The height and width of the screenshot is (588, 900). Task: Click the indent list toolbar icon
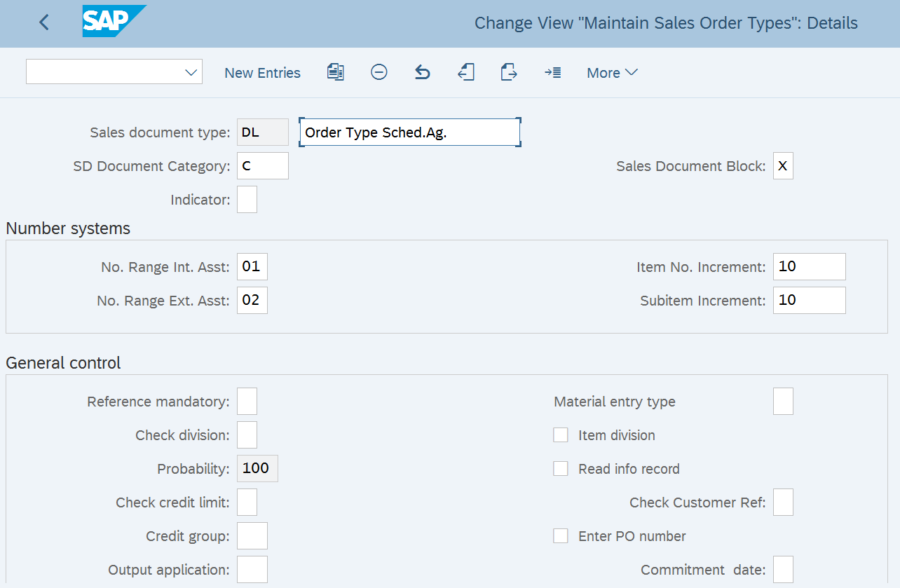(553, 72)
